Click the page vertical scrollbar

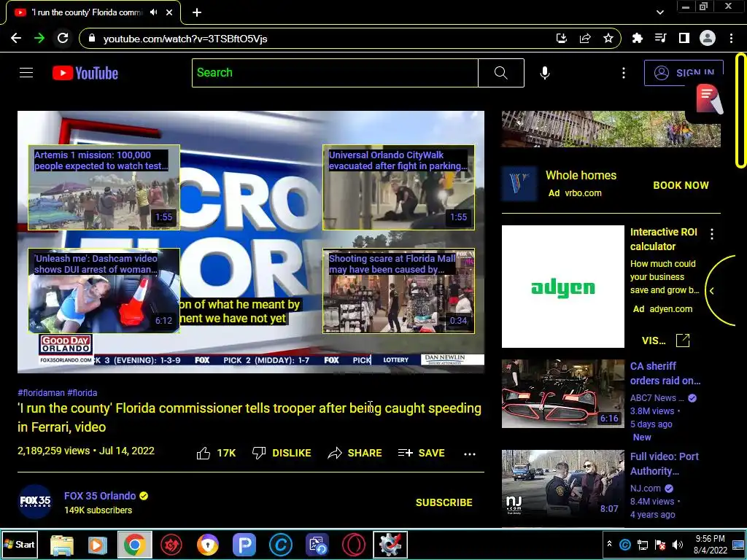(741, 111)
